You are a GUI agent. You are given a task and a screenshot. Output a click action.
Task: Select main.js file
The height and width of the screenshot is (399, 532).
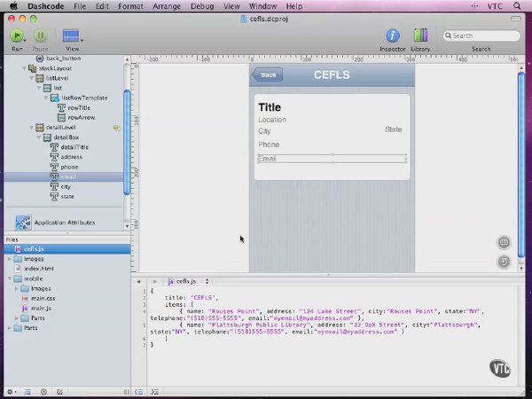click(x=41, y=308)
